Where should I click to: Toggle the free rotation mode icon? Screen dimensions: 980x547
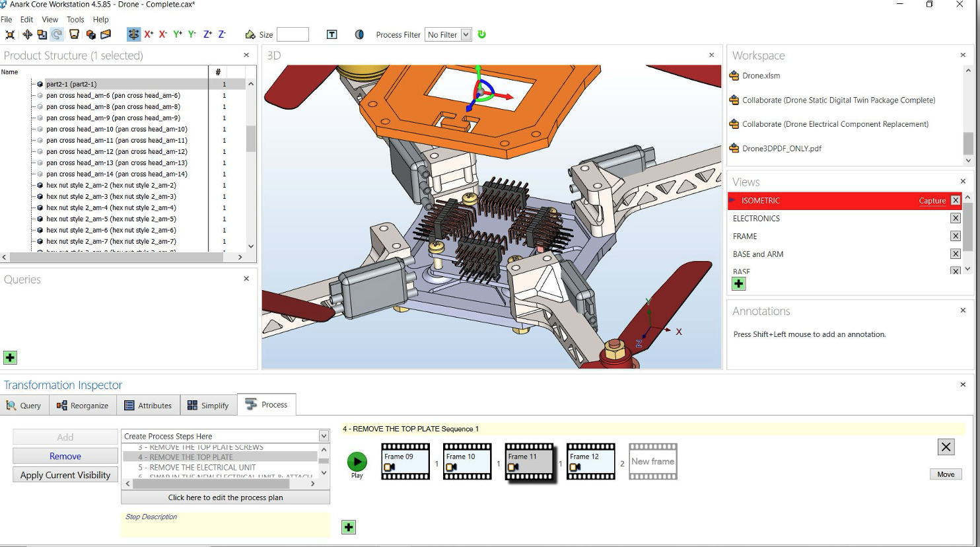pyautogui.click(x=134, y=34)
